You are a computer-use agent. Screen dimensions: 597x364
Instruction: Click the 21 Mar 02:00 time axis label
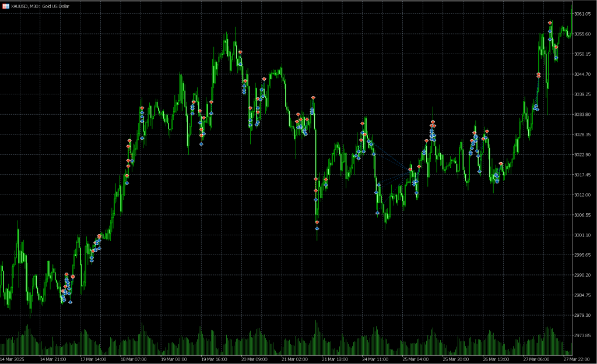[293, 359]
